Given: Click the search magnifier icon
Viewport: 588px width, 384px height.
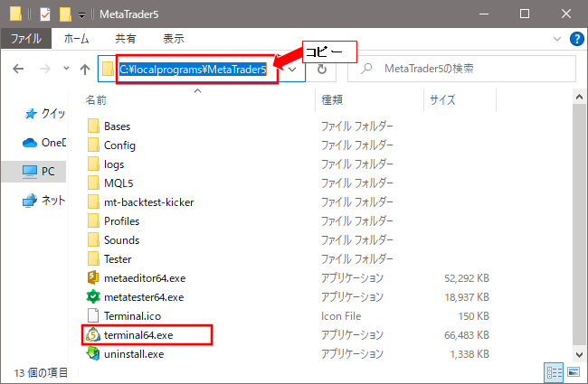Looking at the screenshot, I should [x=366, y=69].
